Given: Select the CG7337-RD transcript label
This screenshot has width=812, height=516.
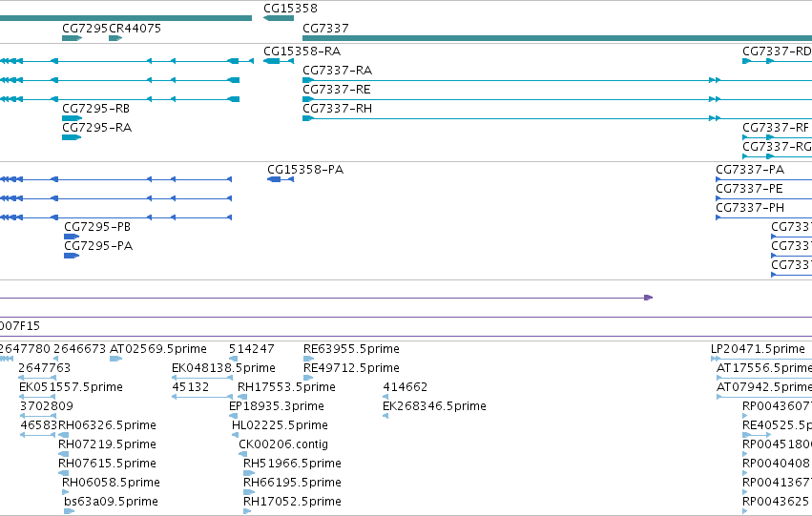Looking at the screenshot, I should click(x=777, y=51).
